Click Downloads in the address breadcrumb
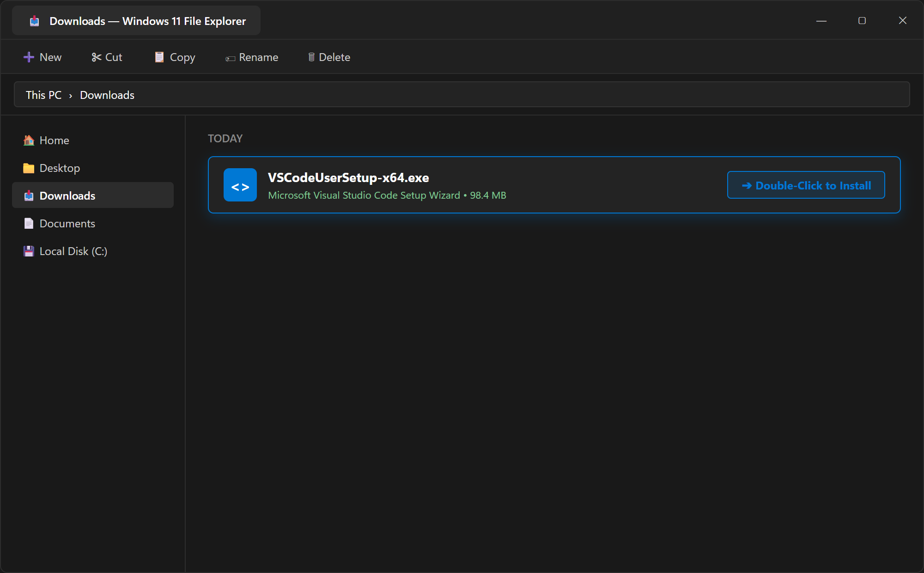 pos(107,95)
